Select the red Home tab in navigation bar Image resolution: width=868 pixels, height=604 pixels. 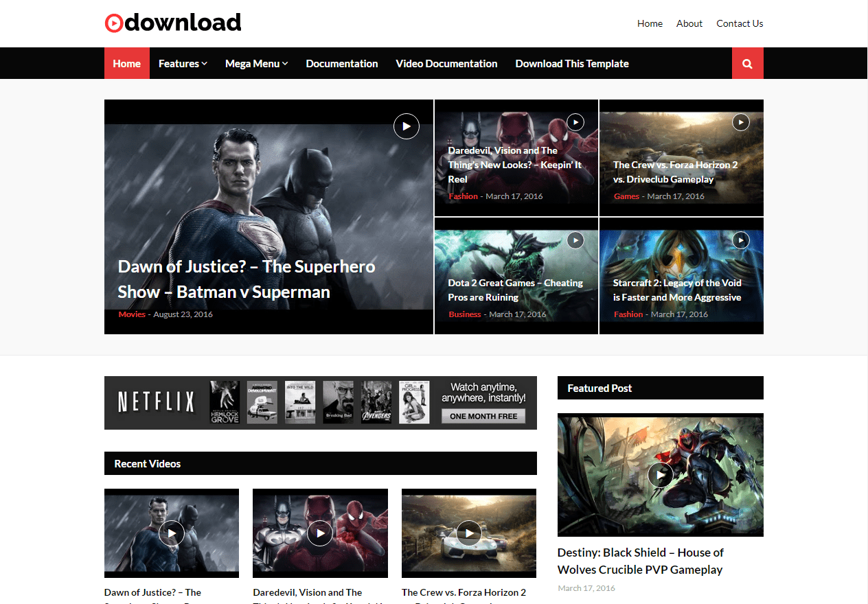coord(127,64)
